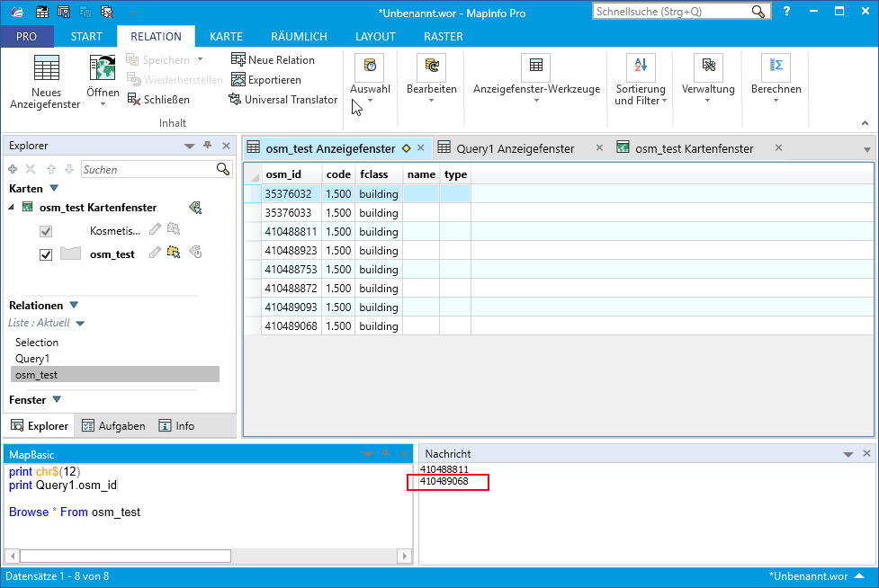Pin the Explorer panel
The image size is (879, 588).
pos(208,145)
